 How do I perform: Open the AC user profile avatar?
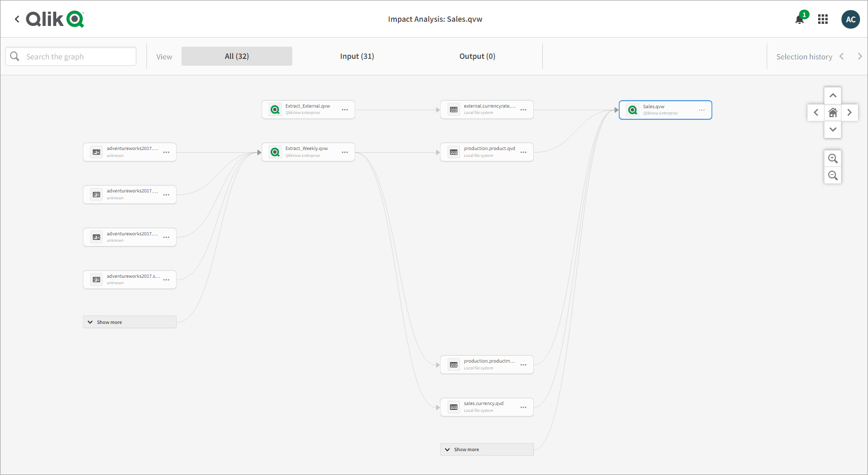coord(850,20)
